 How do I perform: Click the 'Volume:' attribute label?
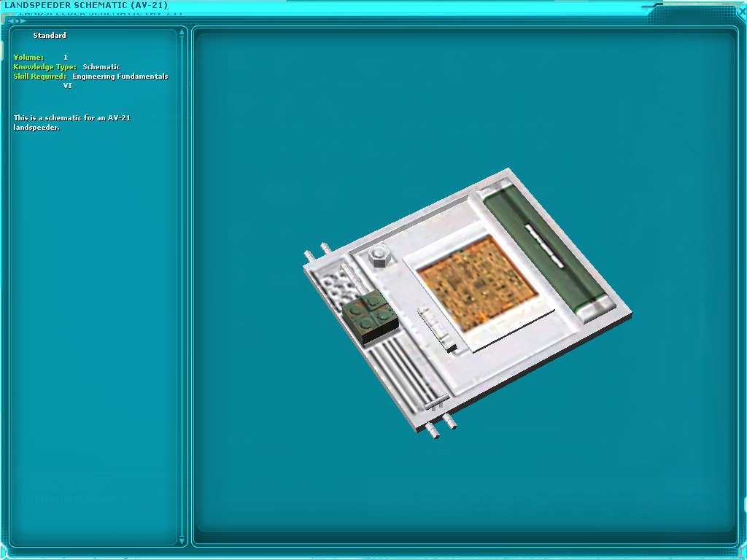tap(28, 57)
